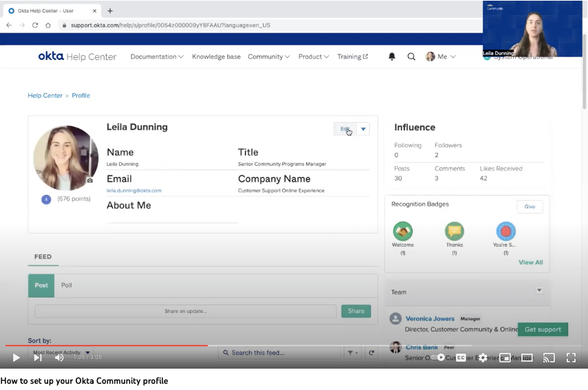Click Chris Bank avatar photo
The width and height of the screenshot is (588, 390).
click(x=396, y=347)
